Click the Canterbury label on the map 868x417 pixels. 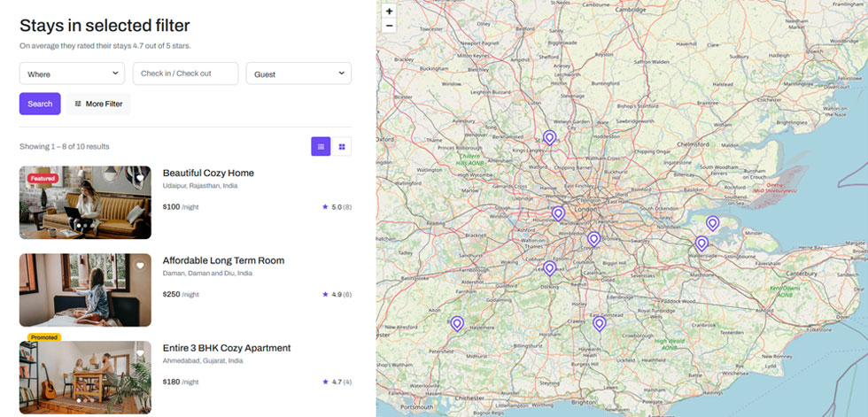(802, 274)
